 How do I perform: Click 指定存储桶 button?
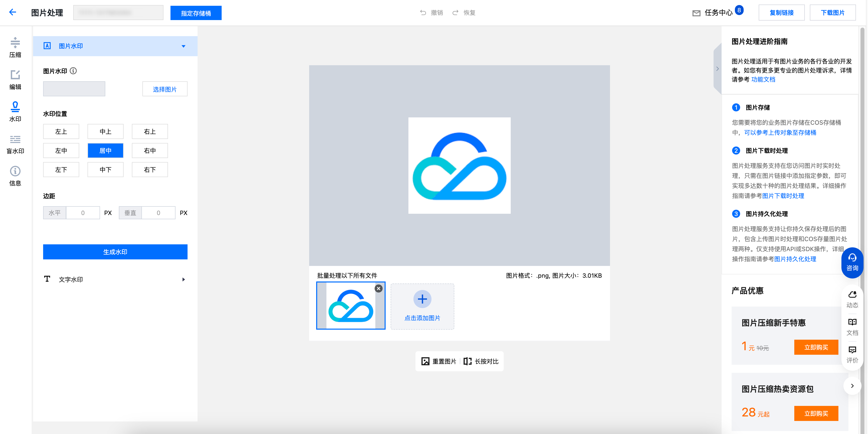click(196, 13)
